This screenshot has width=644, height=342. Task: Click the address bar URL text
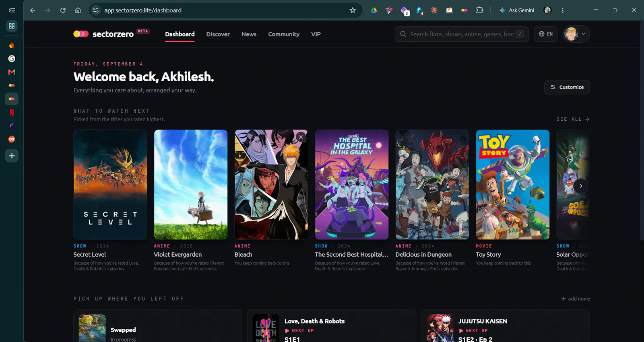143,10
